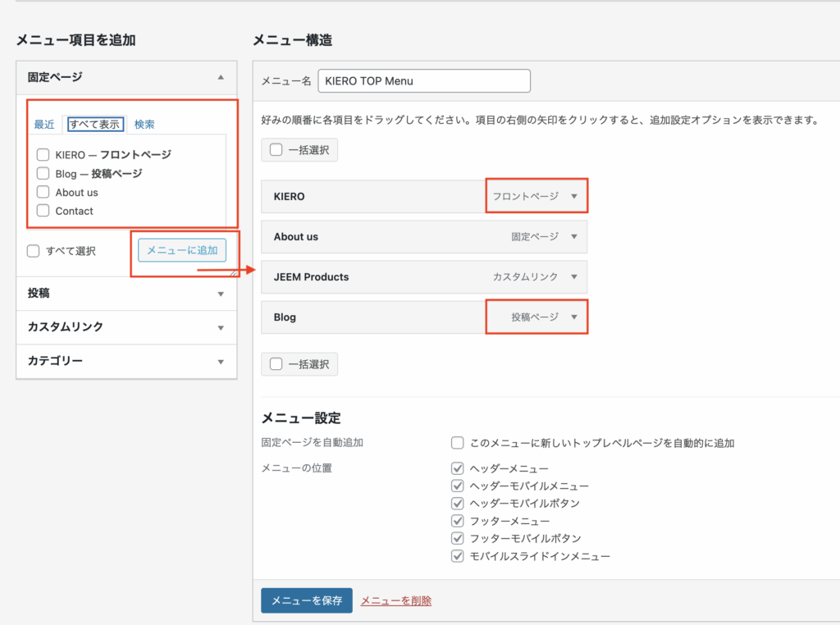Viewport: 840px width, 625px height.
Task: Collapse the 固定ページ panel arrow
Action: [x=220, y=77]
